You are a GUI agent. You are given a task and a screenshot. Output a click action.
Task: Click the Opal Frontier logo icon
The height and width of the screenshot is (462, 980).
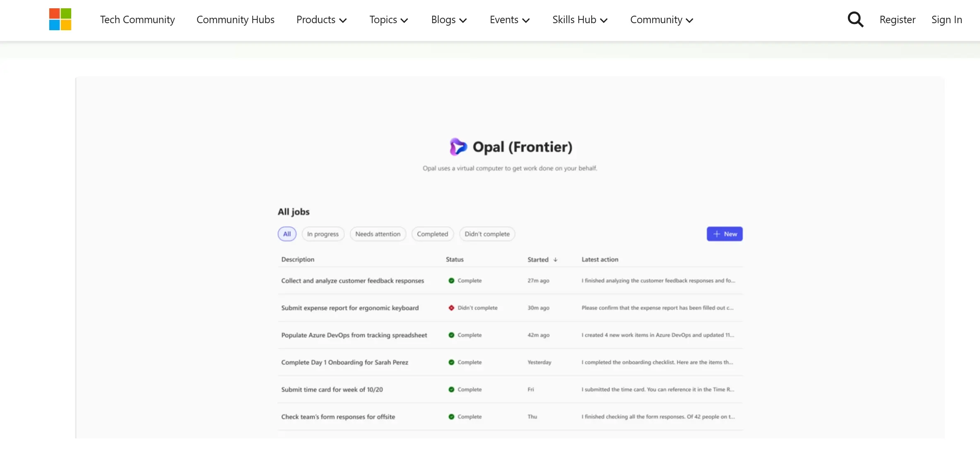click(458, 147)
